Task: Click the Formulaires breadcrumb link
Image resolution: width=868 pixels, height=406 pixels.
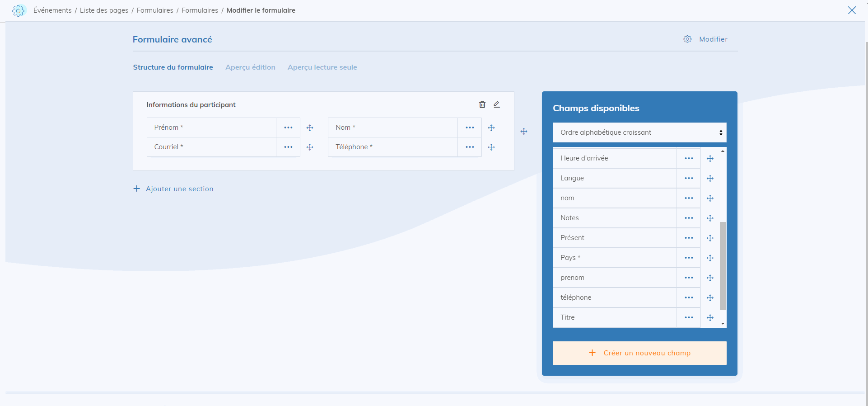Action: pyautogui.click(x=155, y=10)
